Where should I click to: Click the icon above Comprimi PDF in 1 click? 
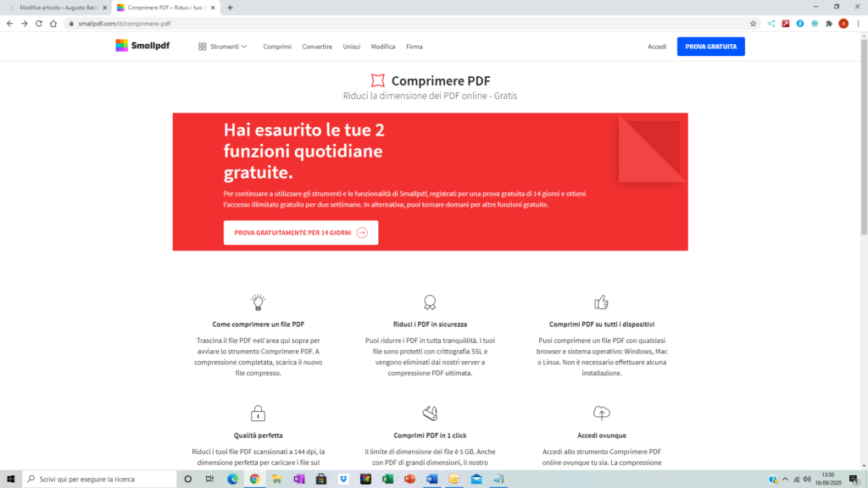point(430,413)
